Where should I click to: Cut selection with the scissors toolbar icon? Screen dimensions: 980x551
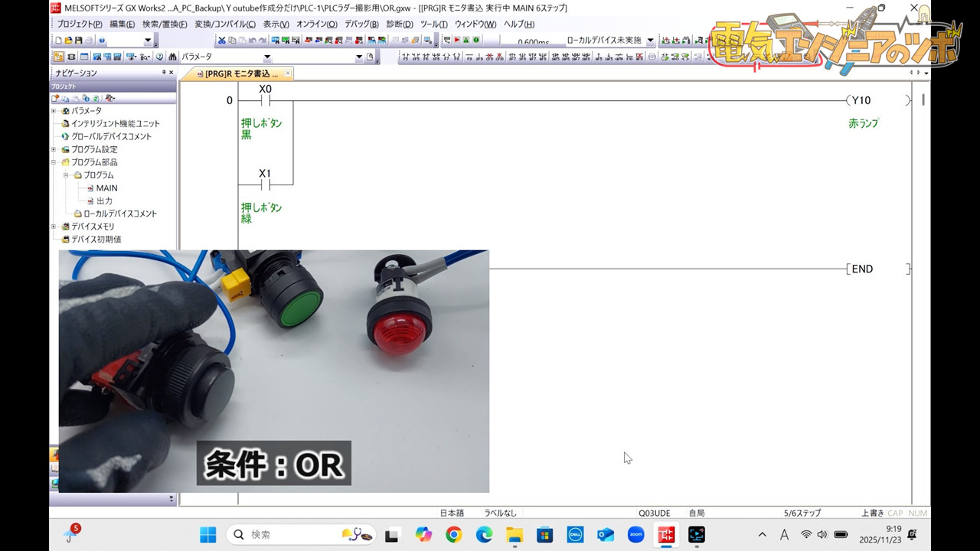tap(223, 40)
